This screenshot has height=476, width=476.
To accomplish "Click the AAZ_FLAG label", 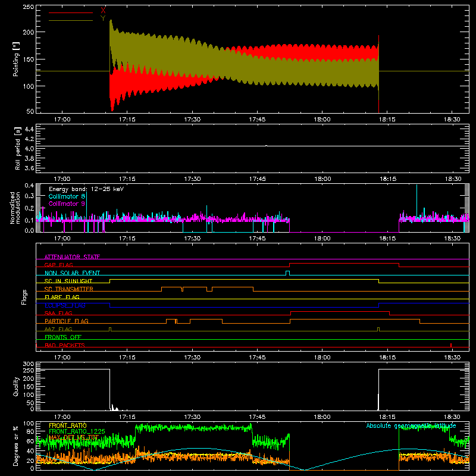I will [58, 329].
